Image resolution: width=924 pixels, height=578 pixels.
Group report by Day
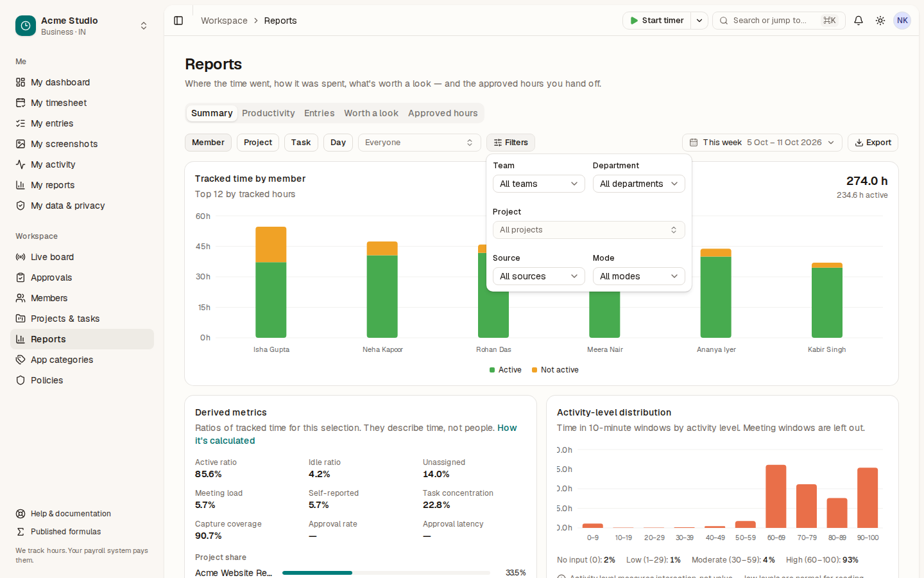pyautogui.click(x=338, y=143)
